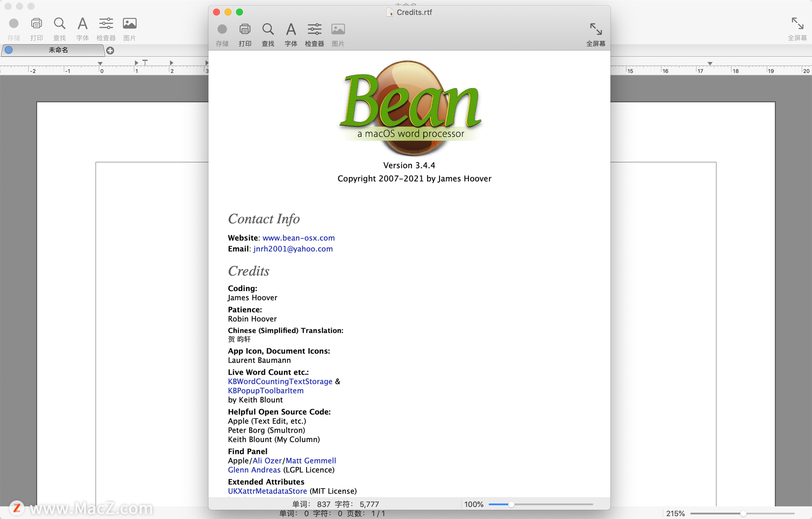The image size is (812, 519).
Task: Enter full screen in Credits.rtf window
Action: pyautogui.click(x=596, y=29)
